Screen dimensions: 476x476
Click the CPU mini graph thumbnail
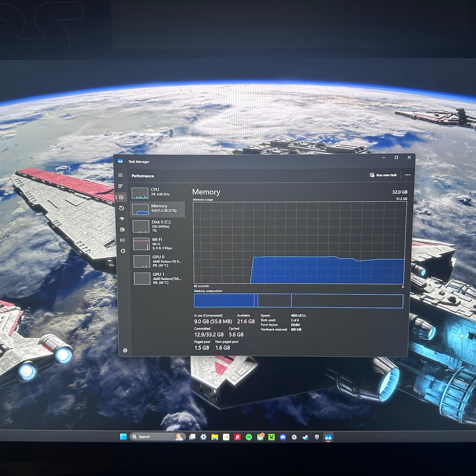(x=140, y=193)
